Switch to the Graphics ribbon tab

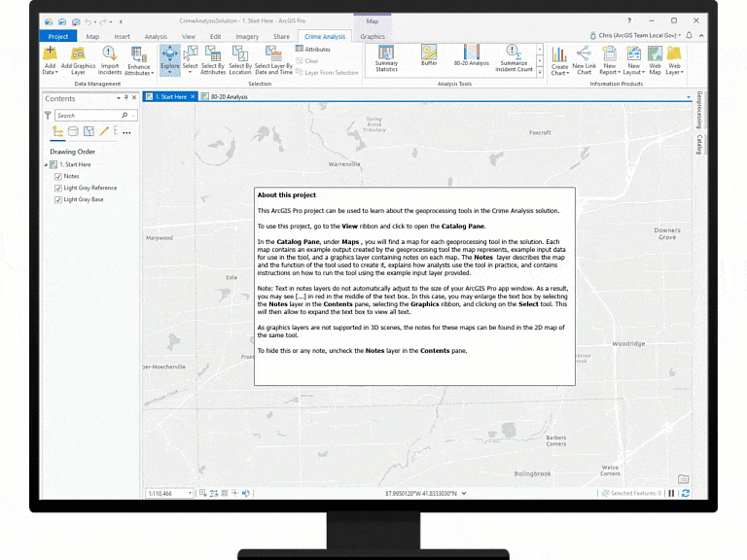[373, 37]
